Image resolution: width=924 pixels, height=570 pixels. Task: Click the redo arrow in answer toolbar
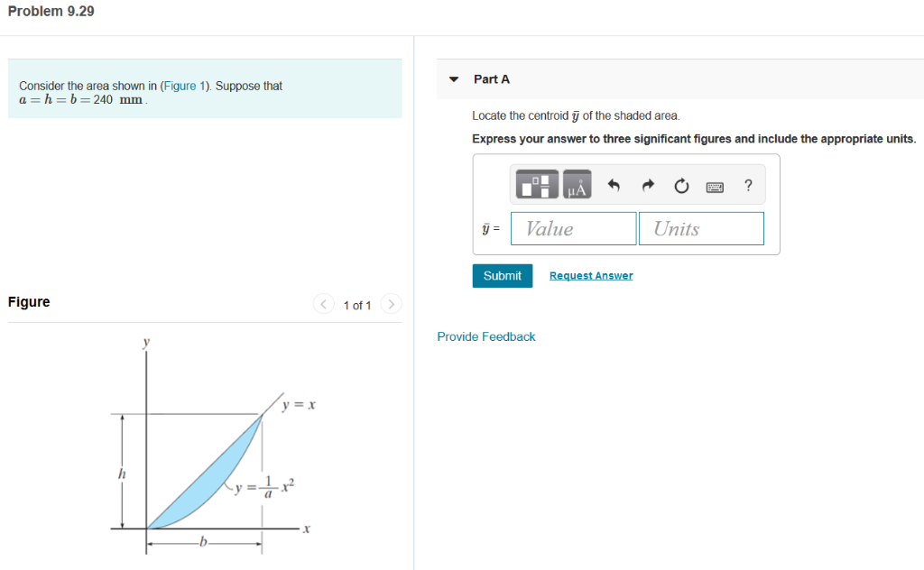[x=648, y=184]
